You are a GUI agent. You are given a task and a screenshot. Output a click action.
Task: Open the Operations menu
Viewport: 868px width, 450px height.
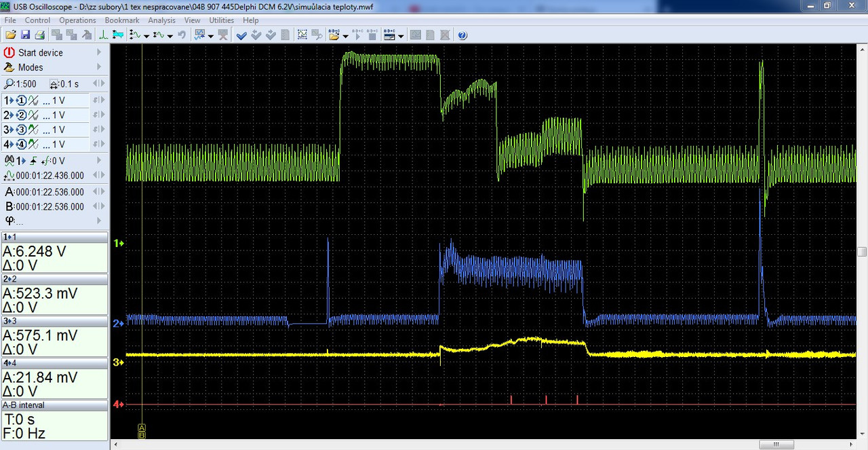(78, 20)
